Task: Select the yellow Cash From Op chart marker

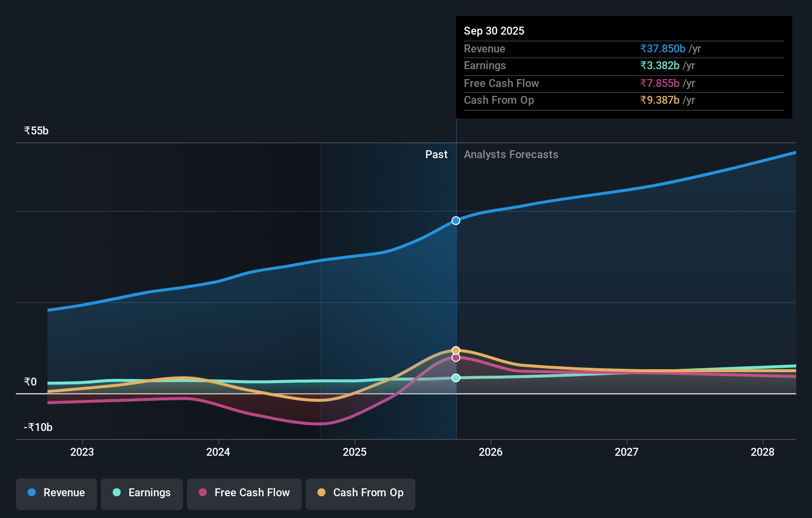Action: point(455,349)
